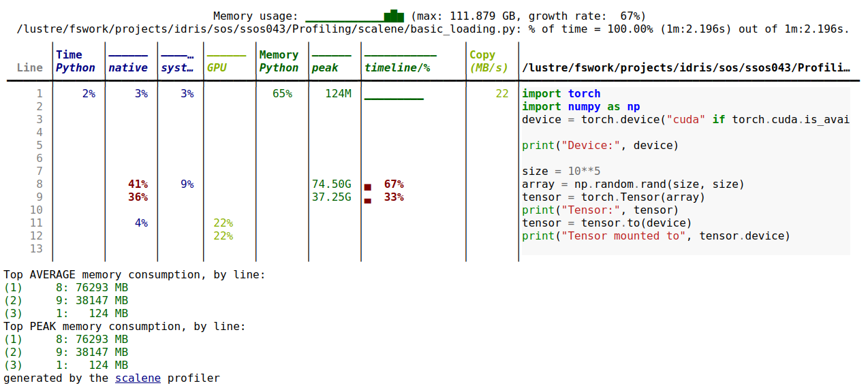Click the native time column header

tap(128, 61)
